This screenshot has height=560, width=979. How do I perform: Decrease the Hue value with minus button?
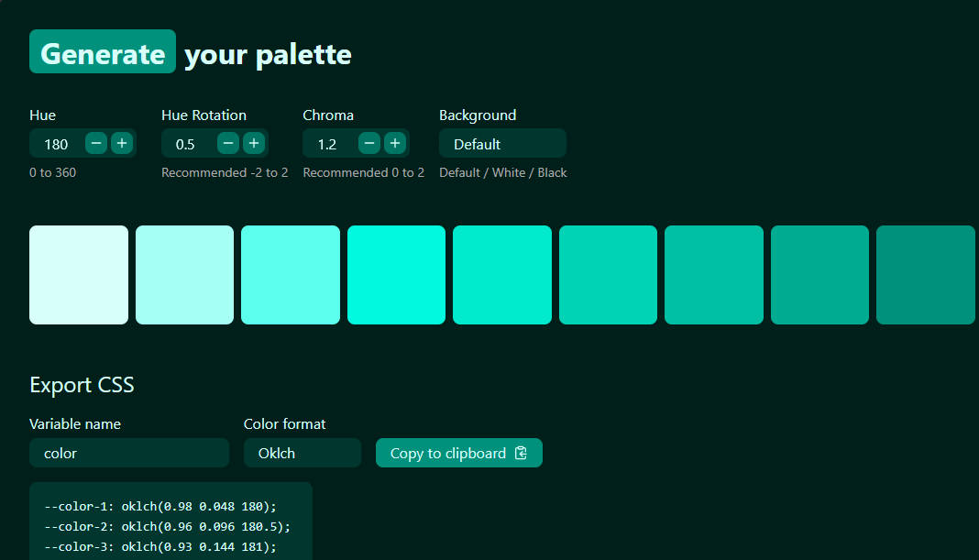[96, 144]
